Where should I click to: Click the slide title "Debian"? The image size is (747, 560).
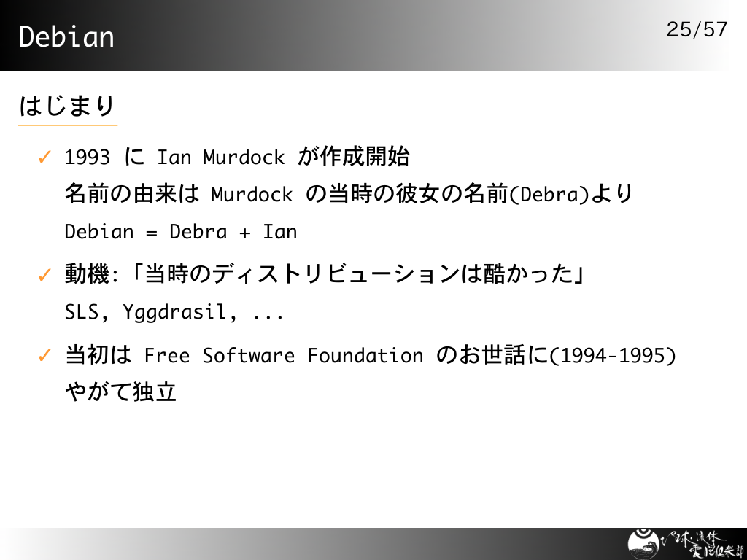pyautogui.click(x=66, y=36)
